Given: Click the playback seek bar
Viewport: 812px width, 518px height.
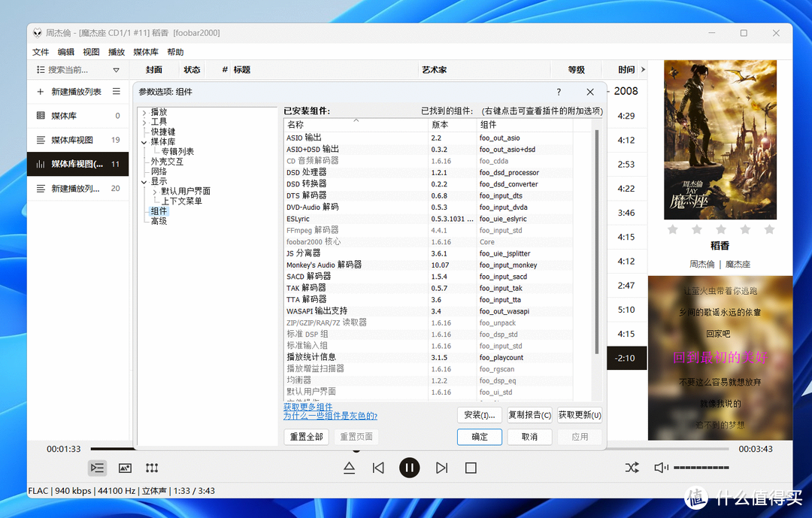Looking at the screenshot, I should [x=409, y=449].
